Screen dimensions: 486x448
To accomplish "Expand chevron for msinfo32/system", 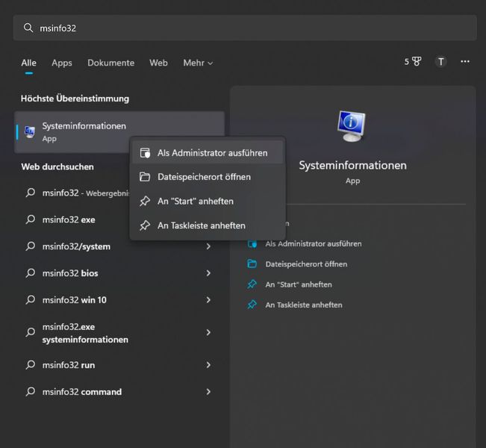I will pos(208,246).
